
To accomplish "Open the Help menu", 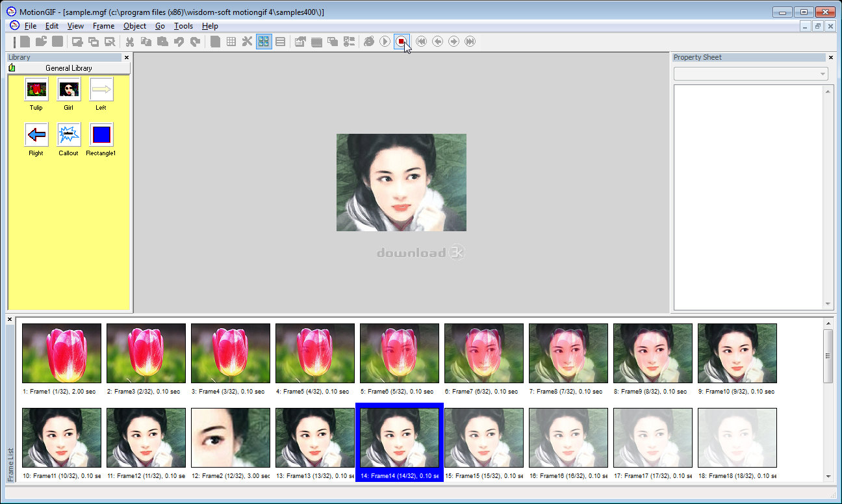I will click(210, 26).
